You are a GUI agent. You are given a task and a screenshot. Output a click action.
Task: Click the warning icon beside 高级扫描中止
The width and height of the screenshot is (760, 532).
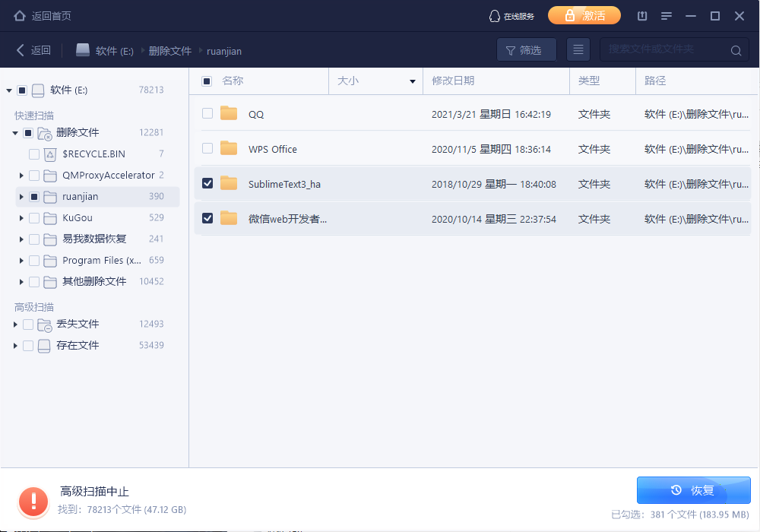pyautogui.click(x=33, y=500)
